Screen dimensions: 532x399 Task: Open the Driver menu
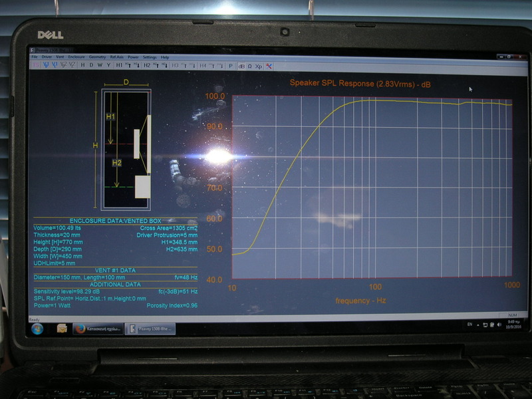click(x=47, y=57)
